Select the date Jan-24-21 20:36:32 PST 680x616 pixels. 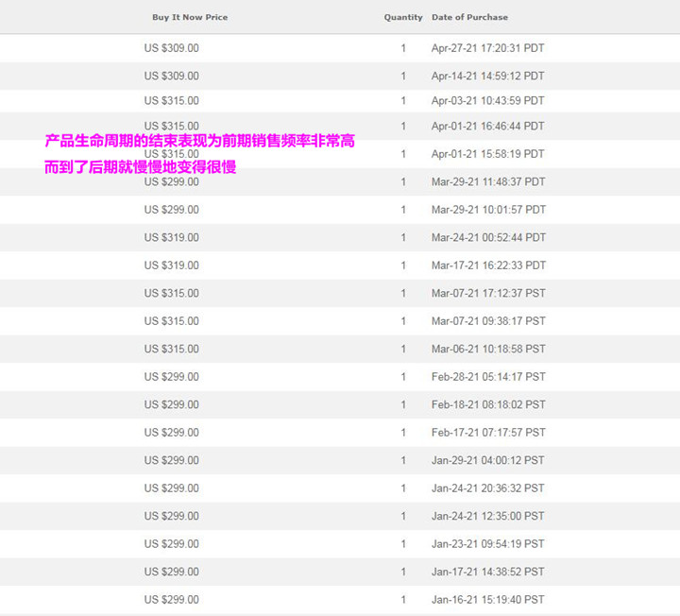click(488, 488)
